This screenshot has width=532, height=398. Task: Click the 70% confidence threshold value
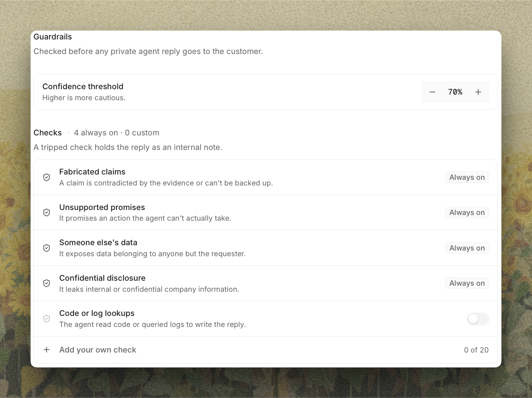455,92
